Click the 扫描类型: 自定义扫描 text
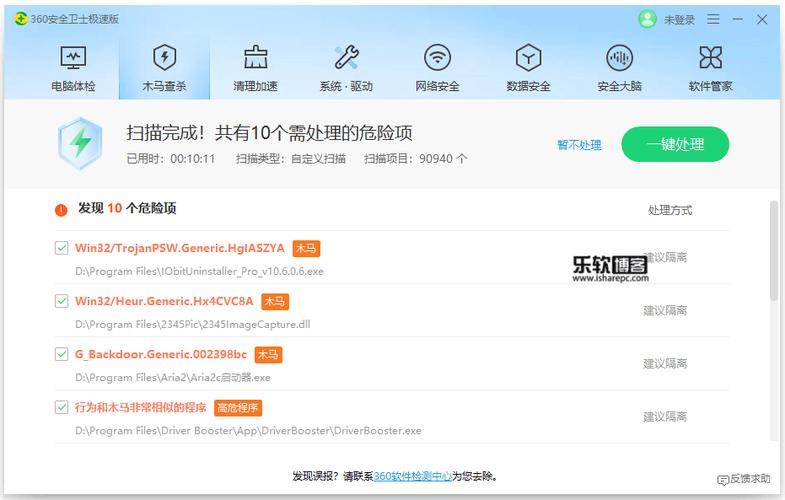This screenshot has width=785, height=500. coord(291,159)
